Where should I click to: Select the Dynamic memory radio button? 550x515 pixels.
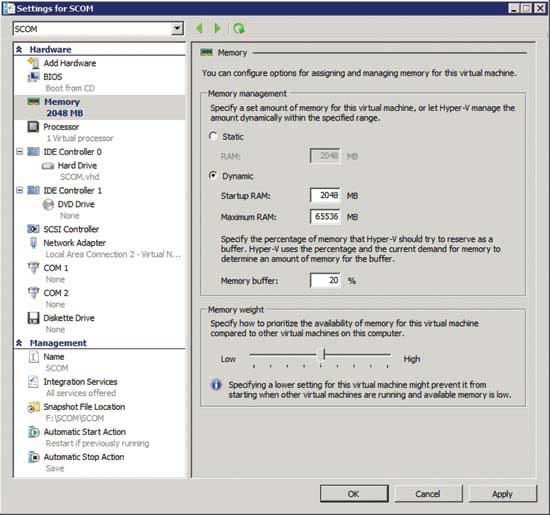click(213, 175)
